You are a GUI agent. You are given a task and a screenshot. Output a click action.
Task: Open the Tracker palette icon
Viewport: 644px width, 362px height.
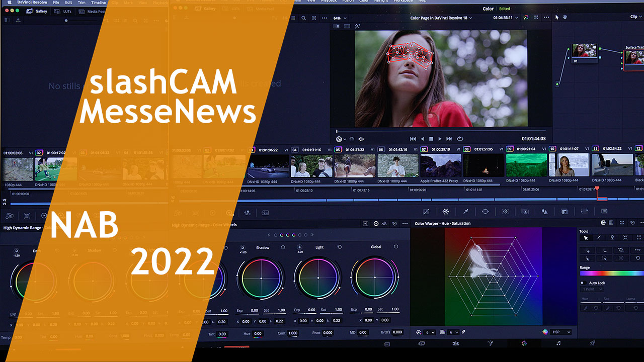coord(505,212)
